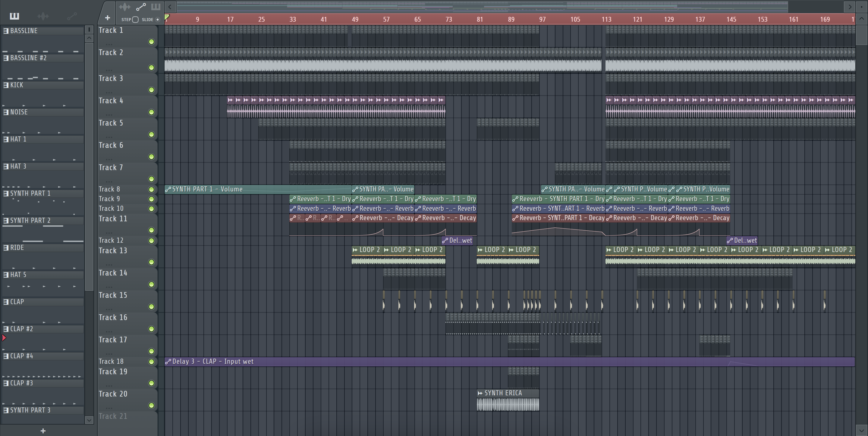Click the top playlist overview minimap bar
The height and width of the screenshot is (436, 868).
click(x=482, y=6)
